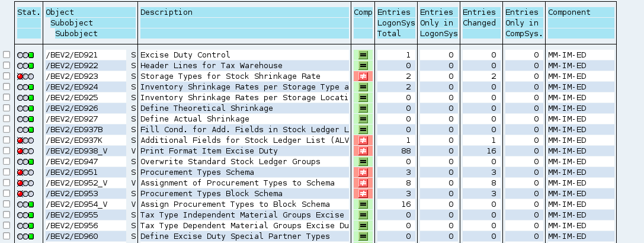Image resolution: width=644 pixels, height=243 pixels.
Task: Click object name /BEV2/ED947
Action: (x=72, y=162)
